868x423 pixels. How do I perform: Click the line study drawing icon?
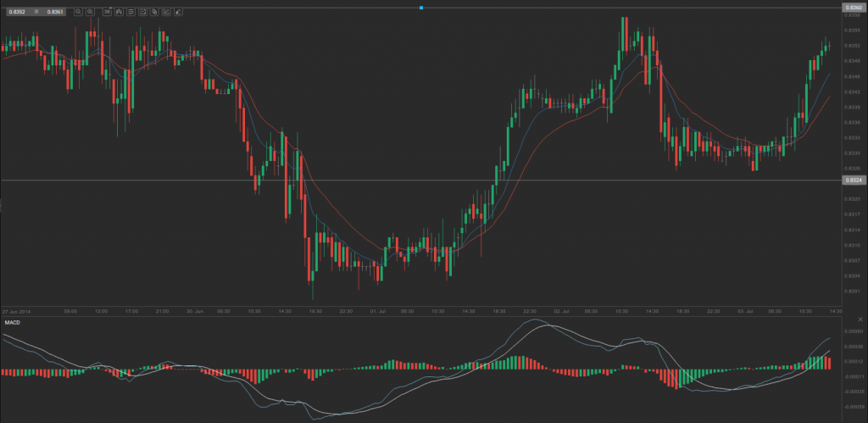click(142, 12)
